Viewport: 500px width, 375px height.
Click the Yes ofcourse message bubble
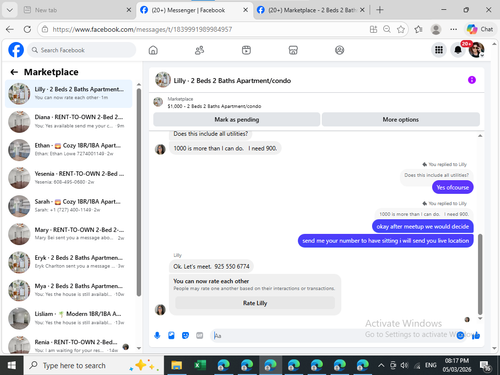pyautogui.click(x=453, y=187)
